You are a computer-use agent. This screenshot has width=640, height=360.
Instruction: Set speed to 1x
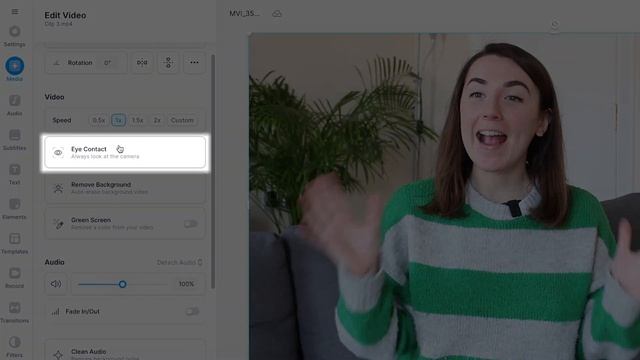118,120
